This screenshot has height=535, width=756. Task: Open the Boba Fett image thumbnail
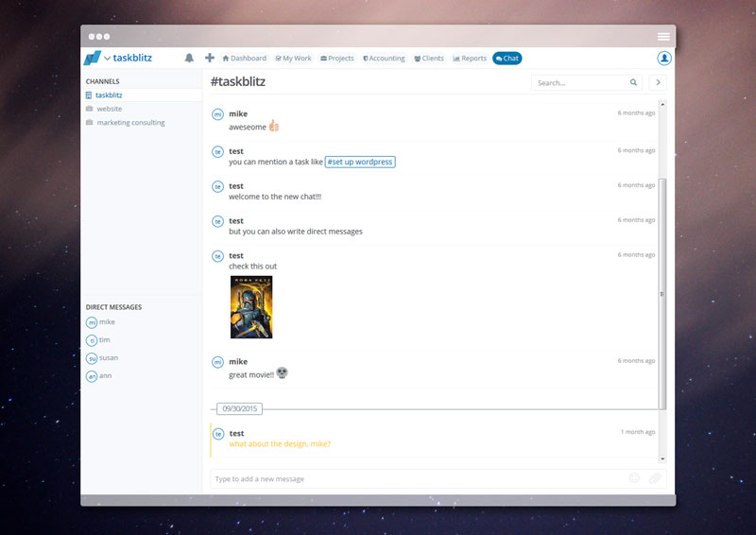[251, 307]
